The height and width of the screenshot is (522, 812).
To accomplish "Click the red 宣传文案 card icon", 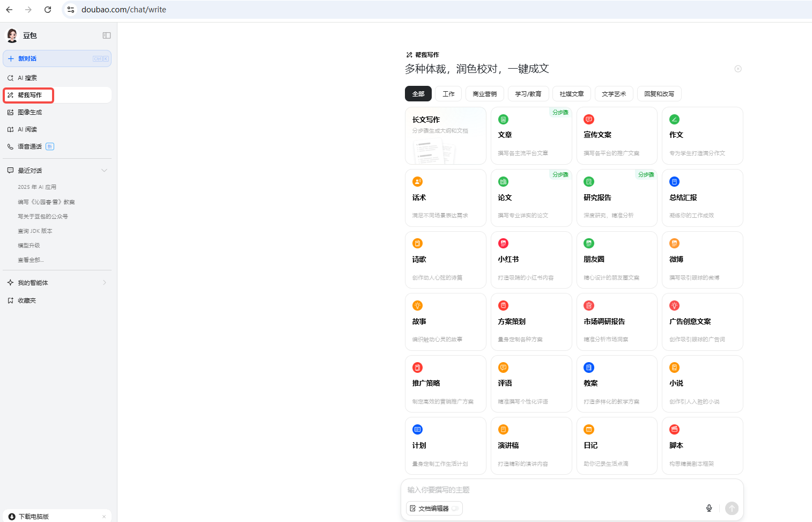I will click(x=589, y=120).
